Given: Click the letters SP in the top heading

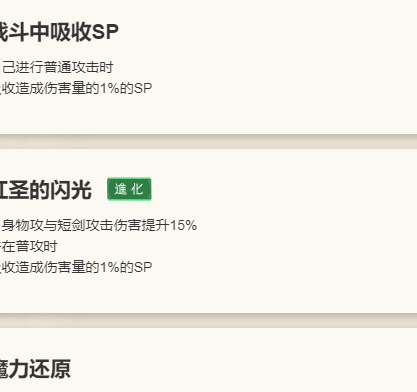Looking at the screenshot, I should tap(105, 32).
